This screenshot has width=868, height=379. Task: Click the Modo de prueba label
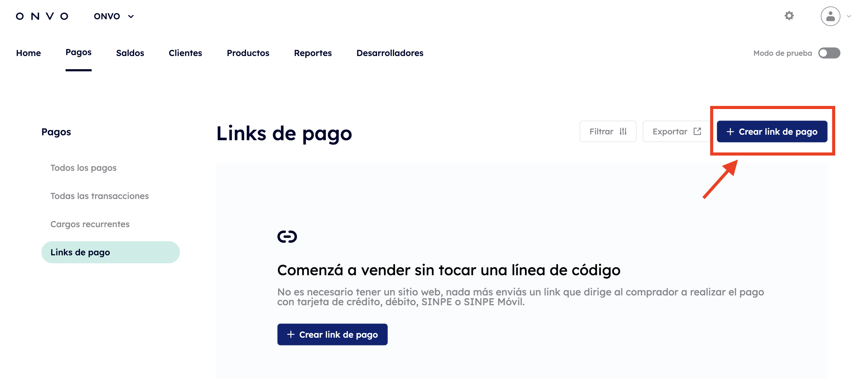tap(782, 53)
